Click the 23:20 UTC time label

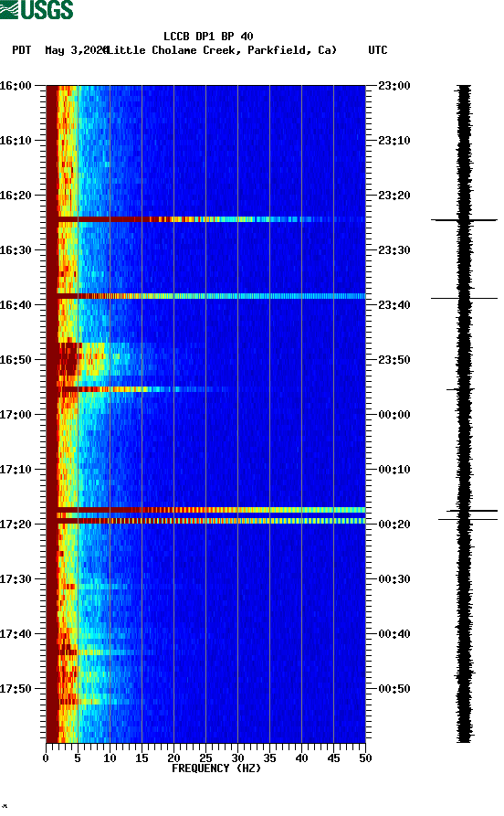click(x=394, y=196)
